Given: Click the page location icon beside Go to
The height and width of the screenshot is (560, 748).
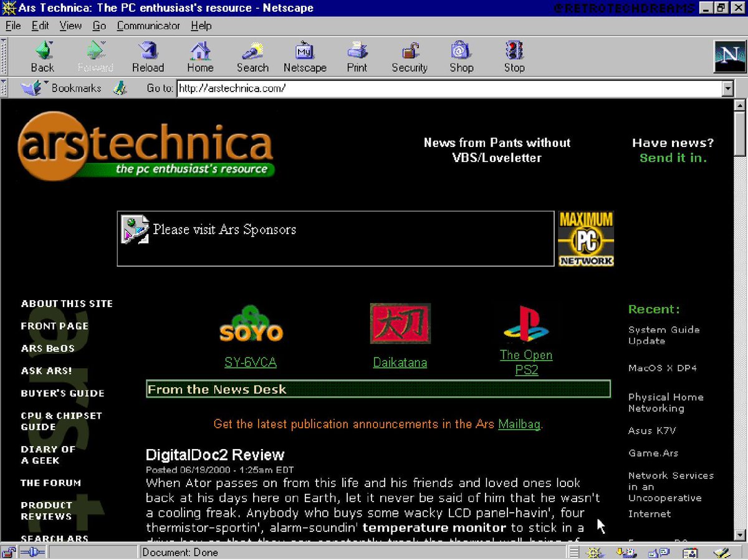Looking at the screenshot, I should (x=120, y=88).
